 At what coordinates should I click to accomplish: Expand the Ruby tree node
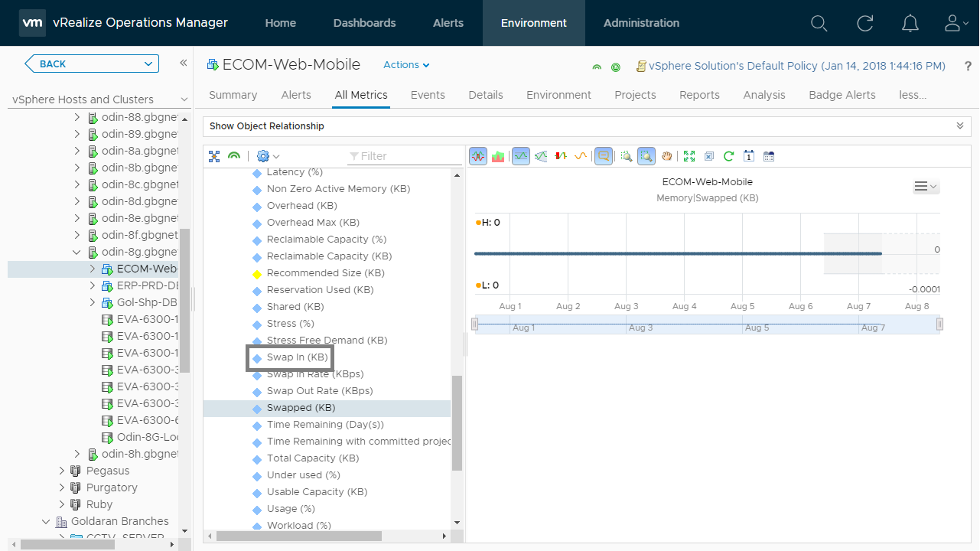tap(62, 504)
